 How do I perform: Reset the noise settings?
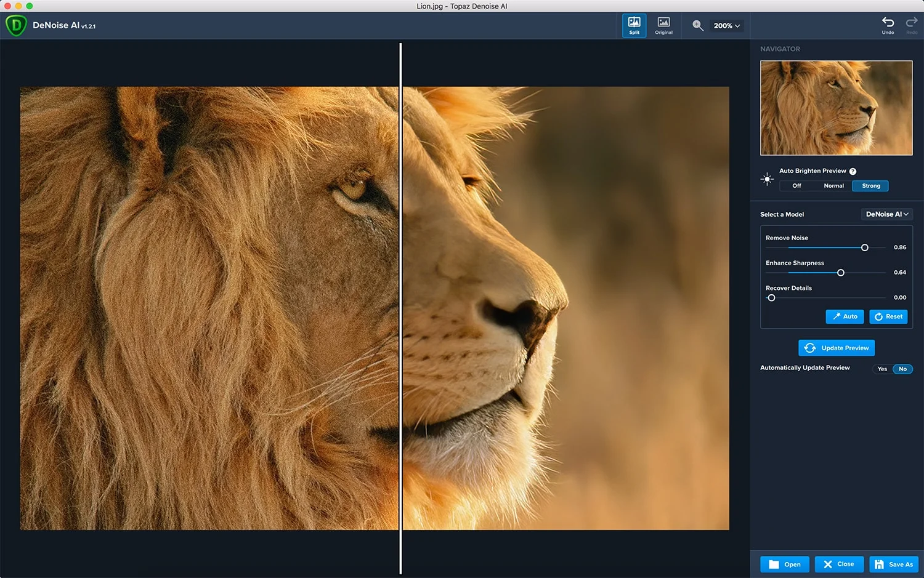pyautogui.click(x=888, y=316)
